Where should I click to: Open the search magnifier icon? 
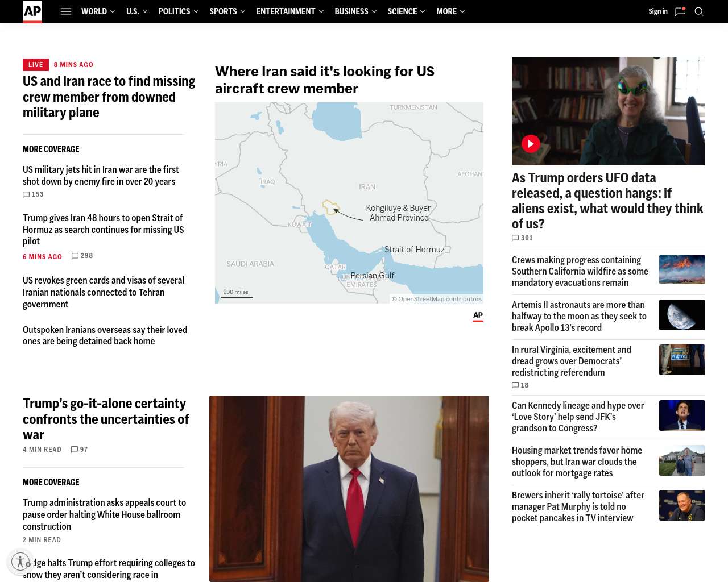[699, 11]
